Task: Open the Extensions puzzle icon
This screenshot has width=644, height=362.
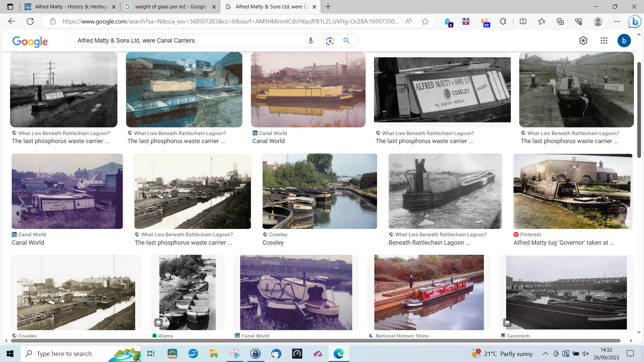Action: (503, 21)
